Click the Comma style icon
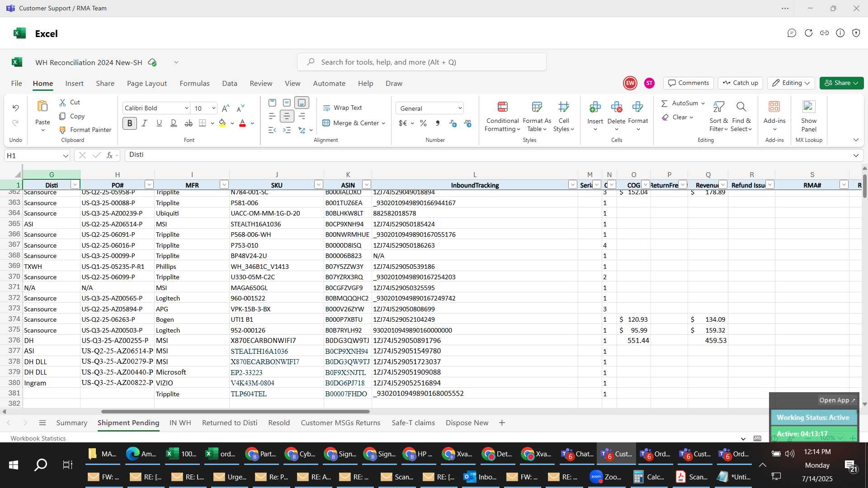Screen dimensions: 868x488 437,123
